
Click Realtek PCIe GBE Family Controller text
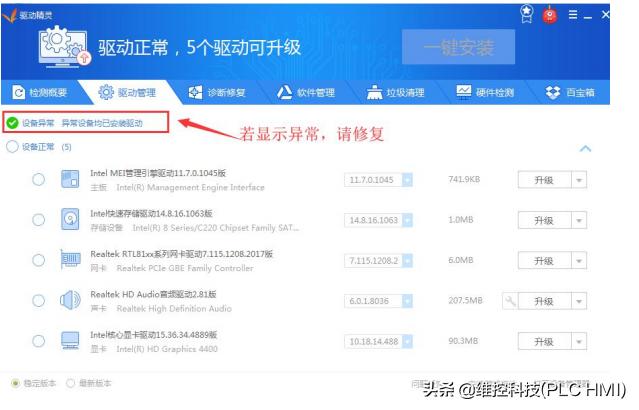[x=185, y=268]
